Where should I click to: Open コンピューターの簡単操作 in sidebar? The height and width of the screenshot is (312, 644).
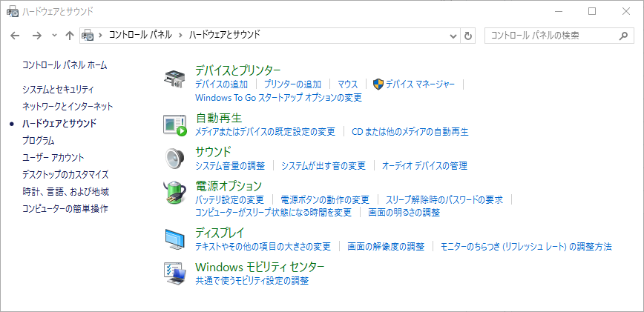65,209
